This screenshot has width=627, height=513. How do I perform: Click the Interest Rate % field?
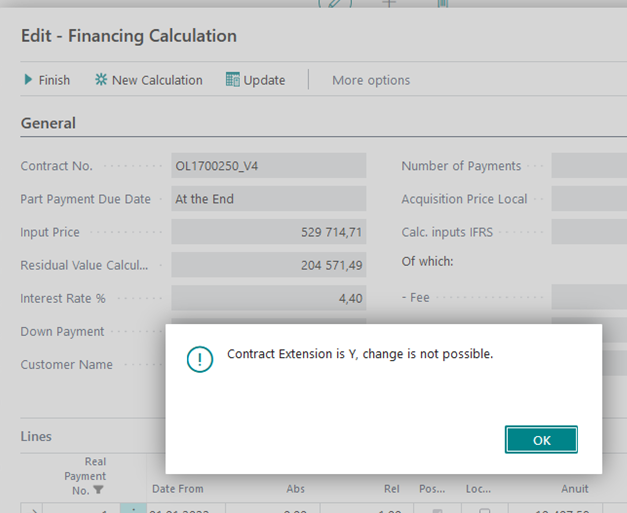(x=268, y=298)
